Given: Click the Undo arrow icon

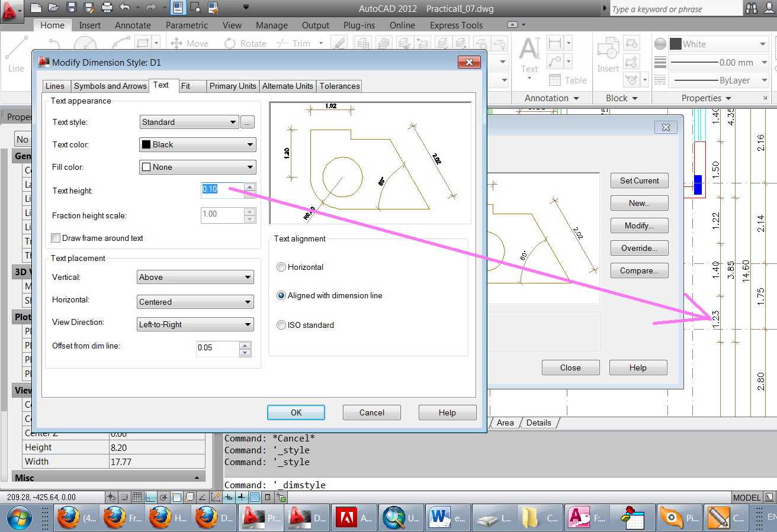Looking at the screenshot, I should [x=125, y=8].
